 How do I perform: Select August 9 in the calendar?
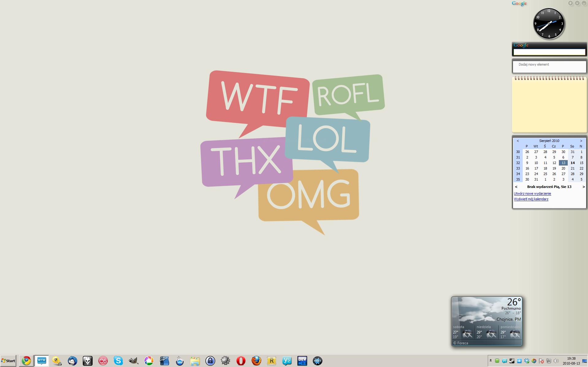pyautogui.click(x=527, y=163)
